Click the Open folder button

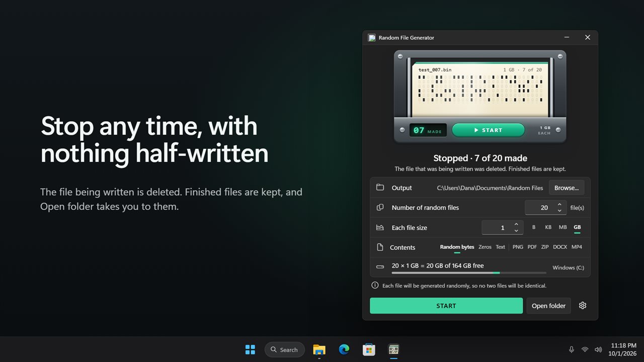click(x=548, y=306)
